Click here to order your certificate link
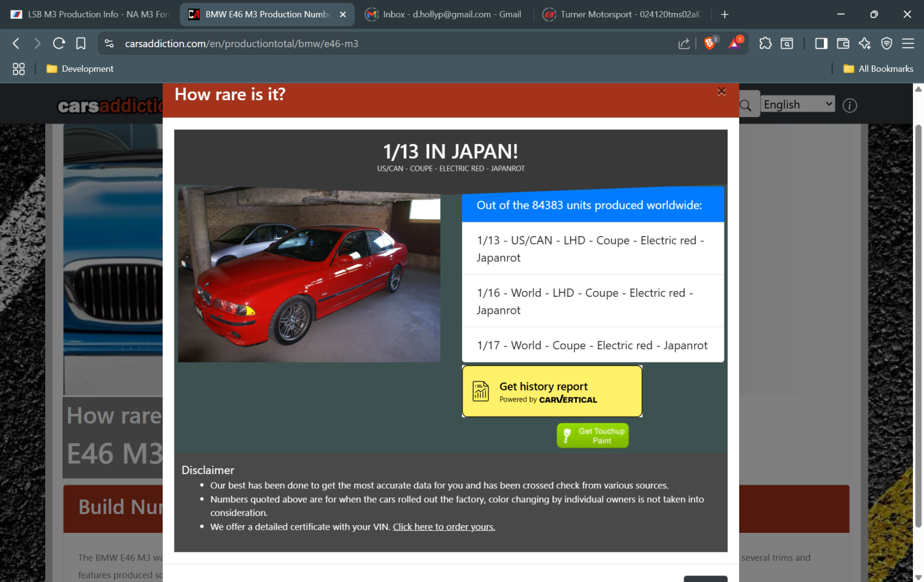 point(444,527)
